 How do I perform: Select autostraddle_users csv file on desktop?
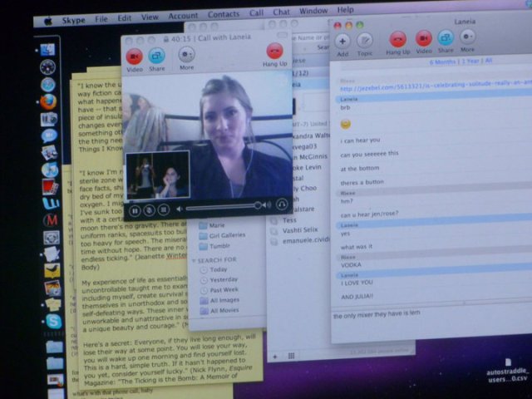pyautogui.click(x=508, y=370)
